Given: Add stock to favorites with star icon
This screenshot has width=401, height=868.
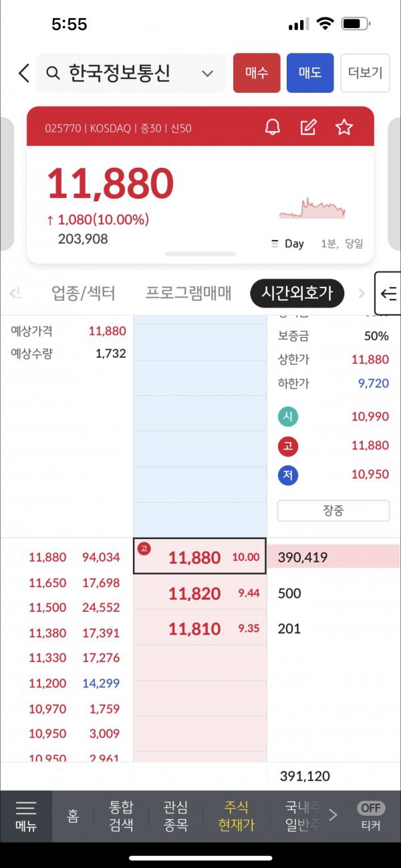Looking at the screenshot, I should tap(344, 127).
